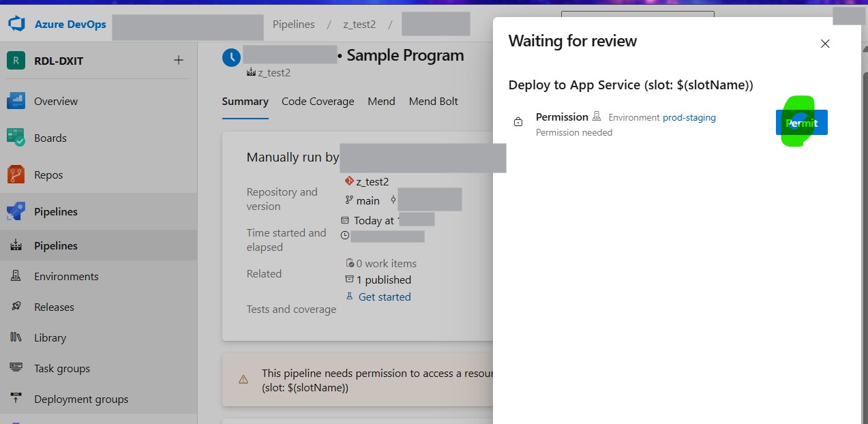Click the Deployment groups icon
The image size is (868, 424).
(x=16, y=399)
